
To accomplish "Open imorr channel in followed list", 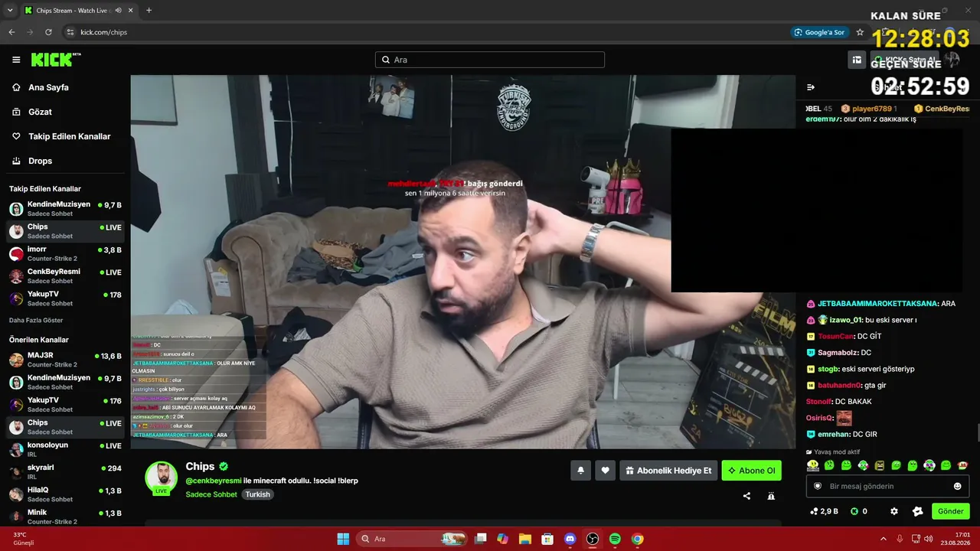I will pyautogui.click(x=65, y=253).
